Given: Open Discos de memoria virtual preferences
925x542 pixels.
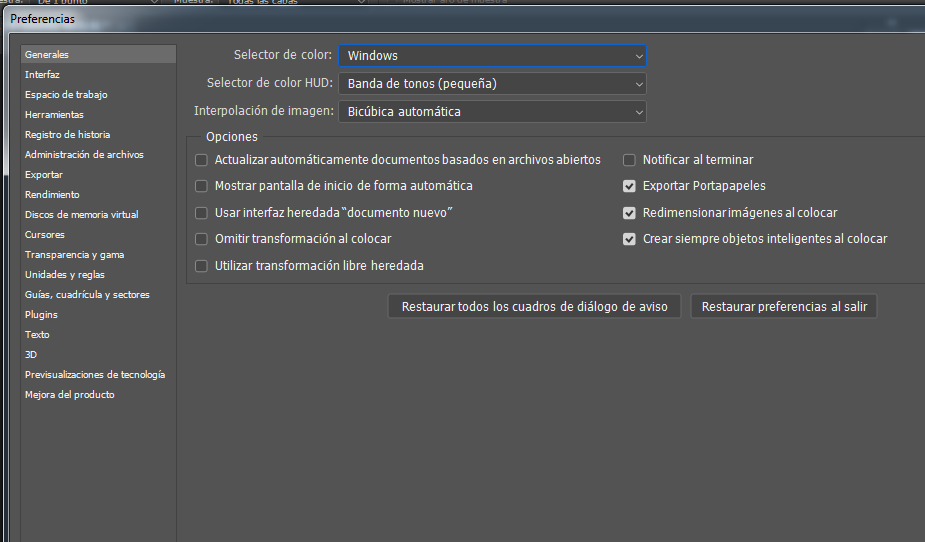Looking at the screenshot, I should click(99, 215).
